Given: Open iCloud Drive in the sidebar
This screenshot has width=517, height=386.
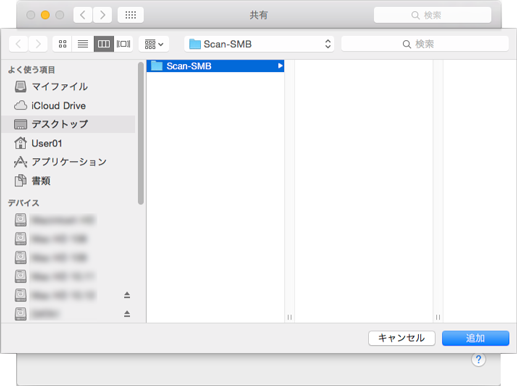Looking at the screenshot, I should tap(50, 106).
